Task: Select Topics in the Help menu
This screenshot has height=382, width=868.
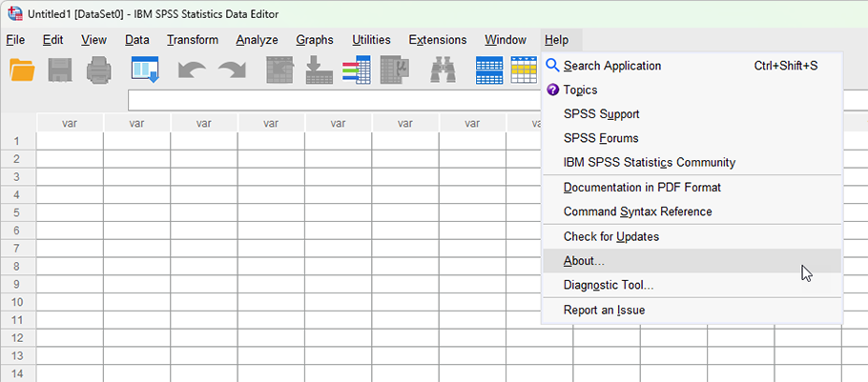Action: pos(692,90)
